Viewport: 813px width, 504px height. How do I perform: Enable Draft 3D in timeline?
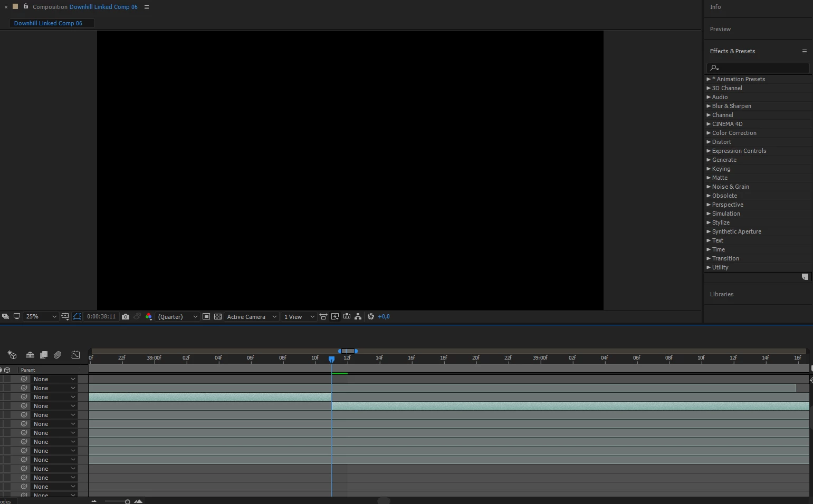click(12, 355)
